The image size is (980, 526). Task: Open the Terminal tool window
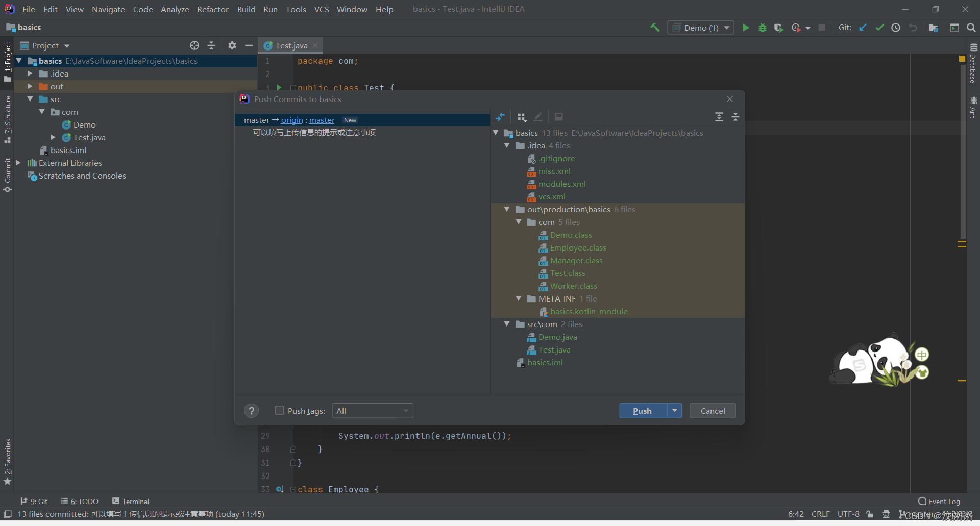click(131, 502)
